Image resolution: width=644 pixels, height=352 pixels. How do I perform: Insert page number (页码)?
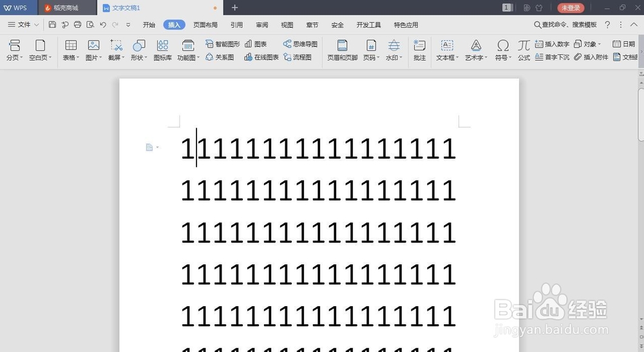[372, 50]
